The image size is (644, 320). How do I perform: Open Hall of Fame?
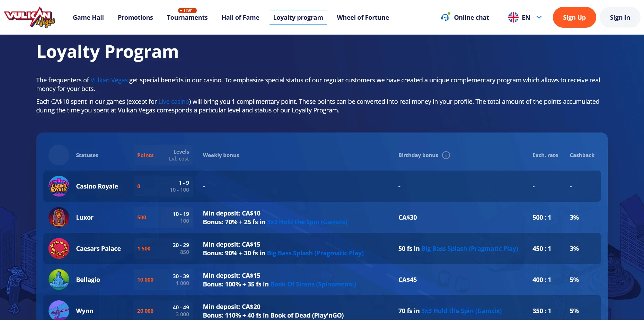pos(240,17)
